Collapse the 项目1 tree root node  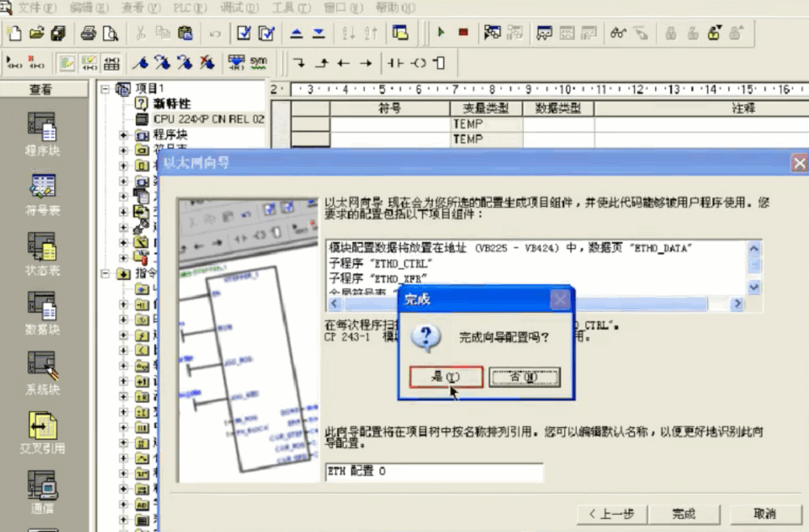click(104, 89)
